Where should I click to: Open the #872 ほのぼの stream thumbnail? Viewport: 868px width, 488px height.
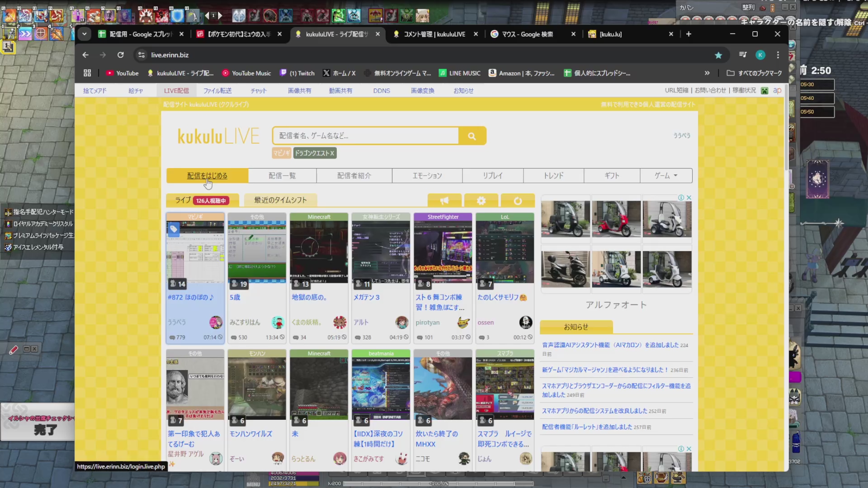point(195,251)
